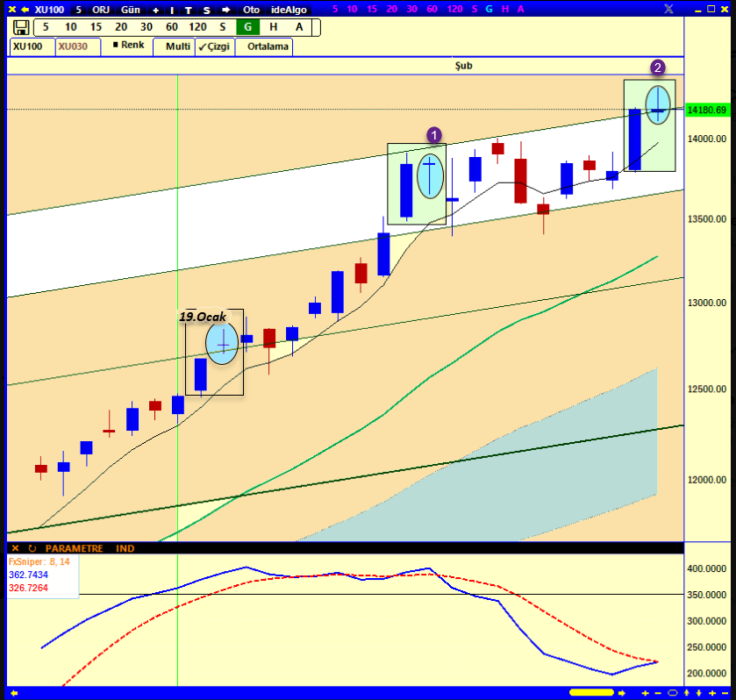Switch to the XU100 tab

click(32, 46)
